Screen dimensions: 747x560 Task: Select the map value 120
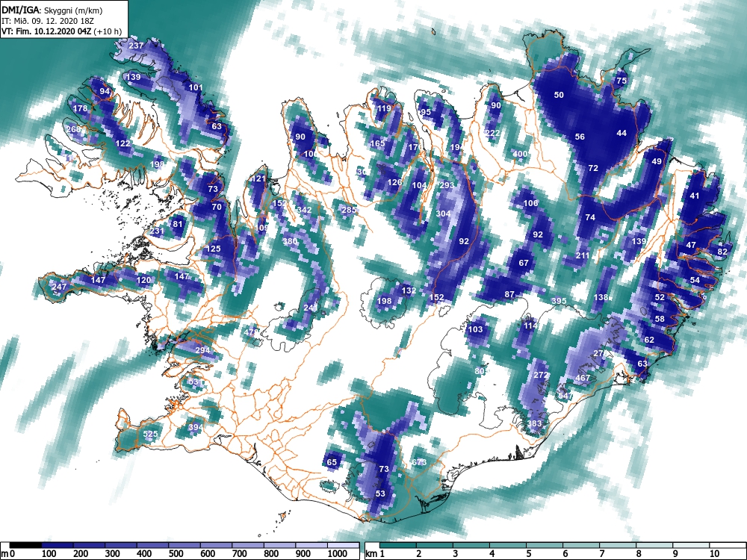coord(143,280)
